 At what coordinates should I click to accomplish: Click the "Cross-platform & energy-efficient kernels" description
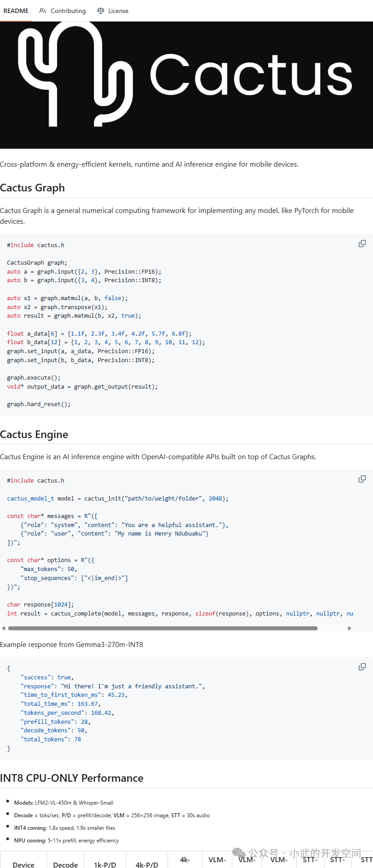pyautogui.click(x=149, y=164)
